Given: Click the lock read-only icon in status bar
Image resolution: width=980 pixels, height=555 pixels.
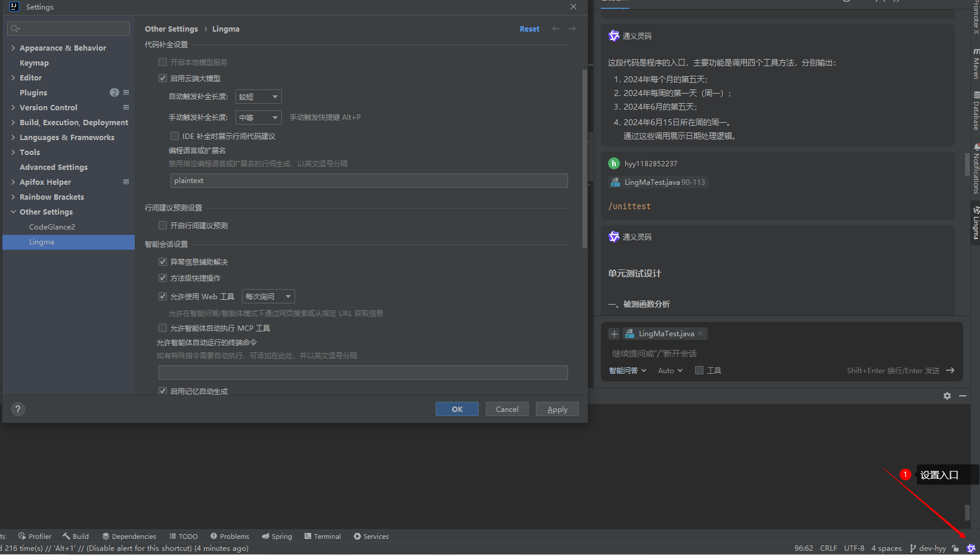Looking at the screenshot, I should (x=956, y=548).
